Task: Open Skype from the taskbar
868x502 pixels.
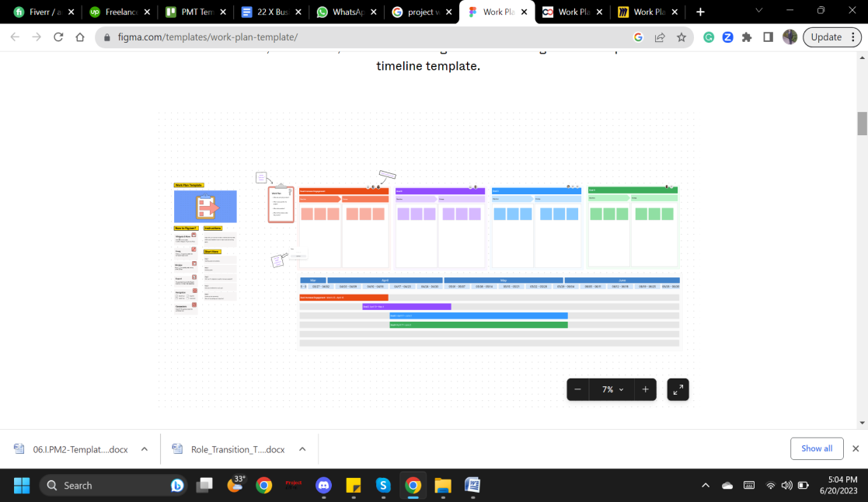Action: point(383,486)
